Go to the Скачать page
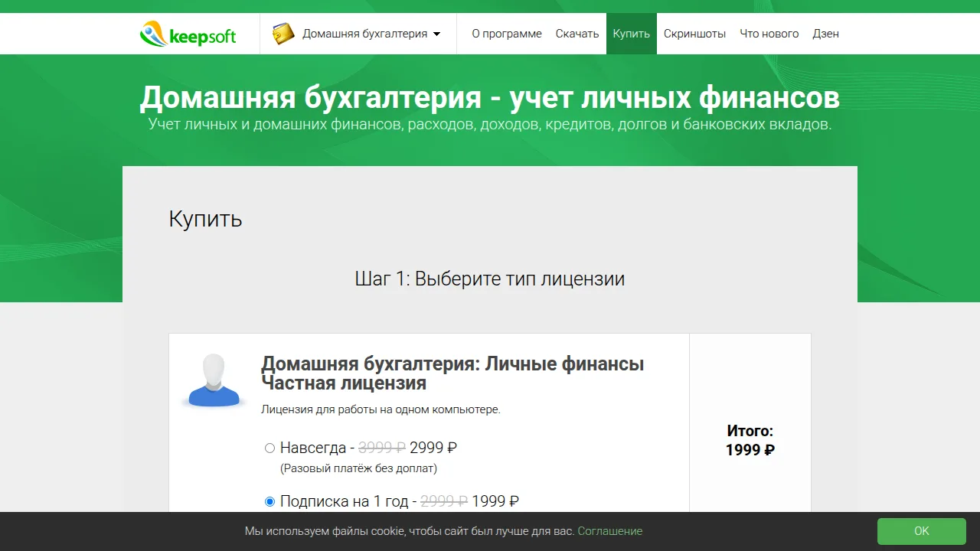Screen dimensions: 980x551 coord(577,34)
